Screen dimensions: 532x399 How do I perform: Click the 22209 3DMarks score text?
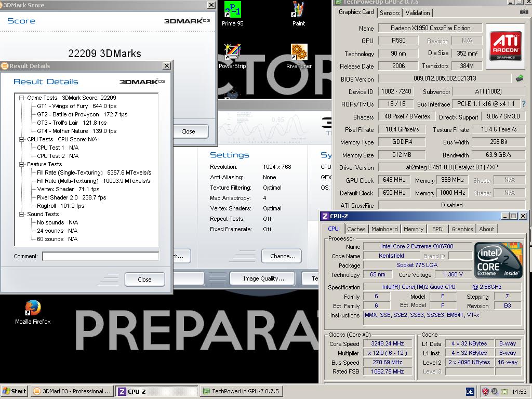(x=104, y=54)
